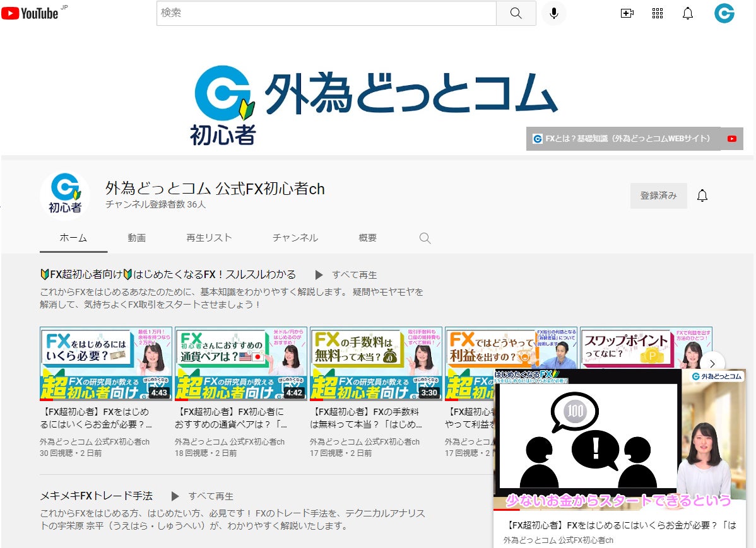
Task: Select the ホーム tab
Action: point(73,238)
